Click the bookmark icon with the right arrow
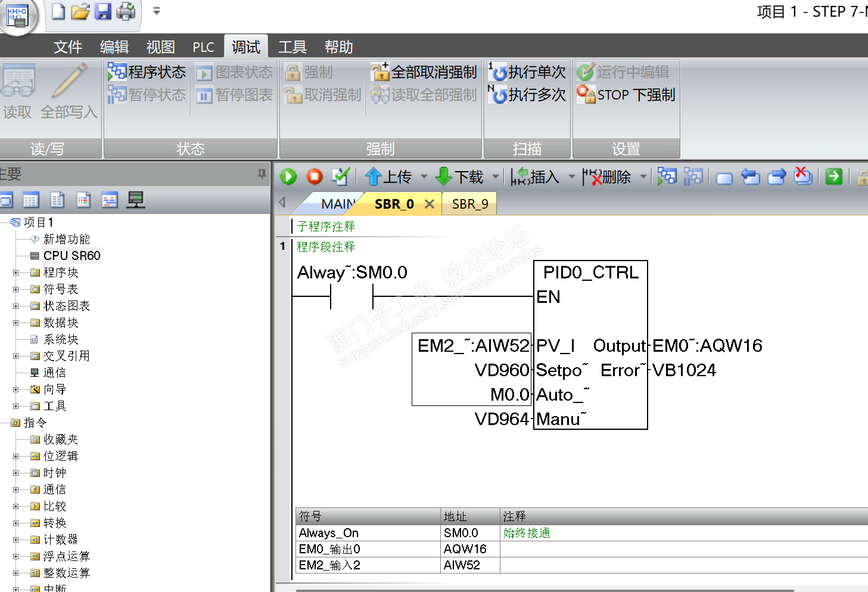This screenshot has width=868, height=592. tap(777, 176)
